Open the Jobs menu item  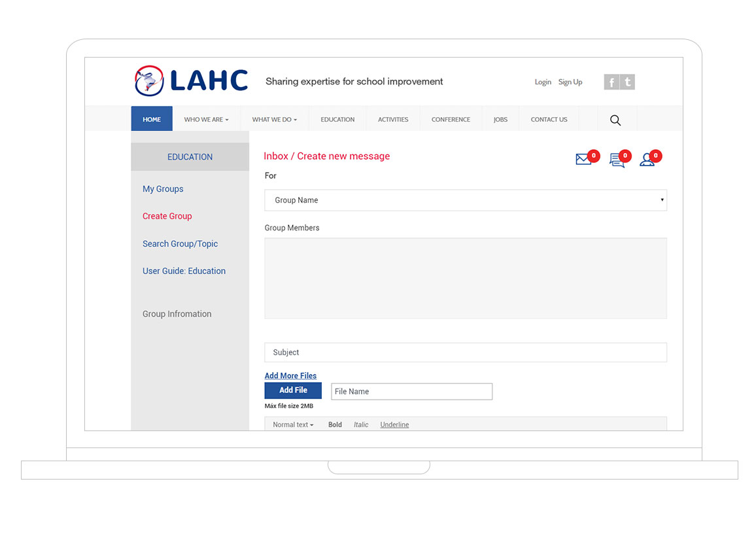[x=500, y=120]
